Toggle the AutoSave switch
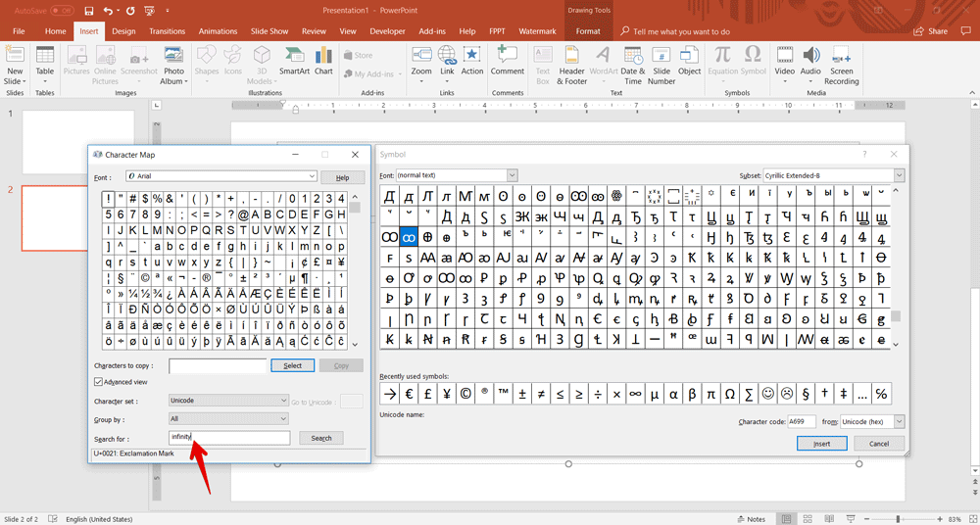This screenshot has height=525, width=980. click(62, 11)
